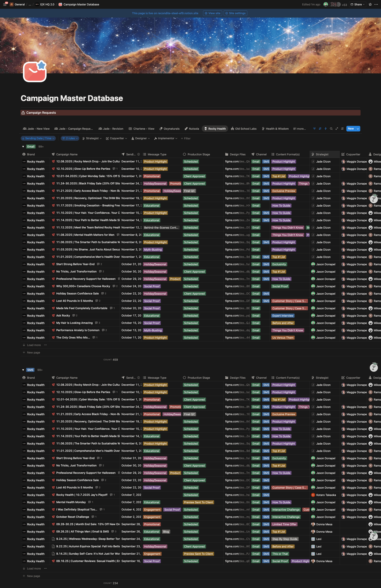Open the Sending Date / Time sort chip
The width and height of the screenshot is (381, 588).
38,138
